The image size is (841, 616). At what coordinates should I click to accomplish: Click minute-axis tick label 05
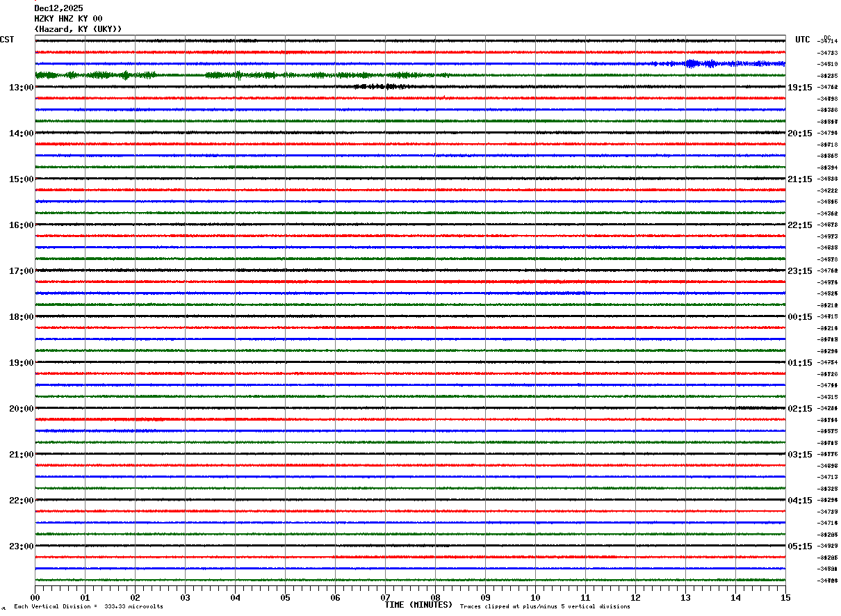pos(285,597)
